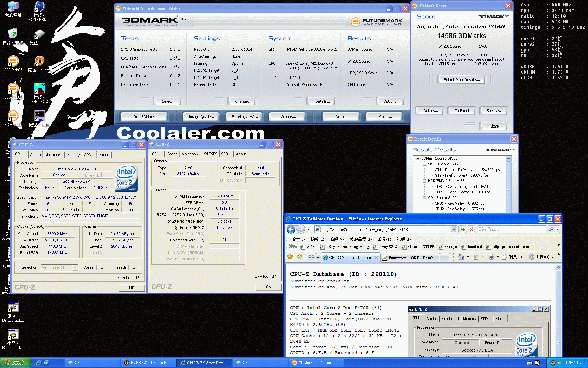Viewport: 588px width, 368px height.
Task: Click the Filtering & AA... button
Action: (244, 117)
